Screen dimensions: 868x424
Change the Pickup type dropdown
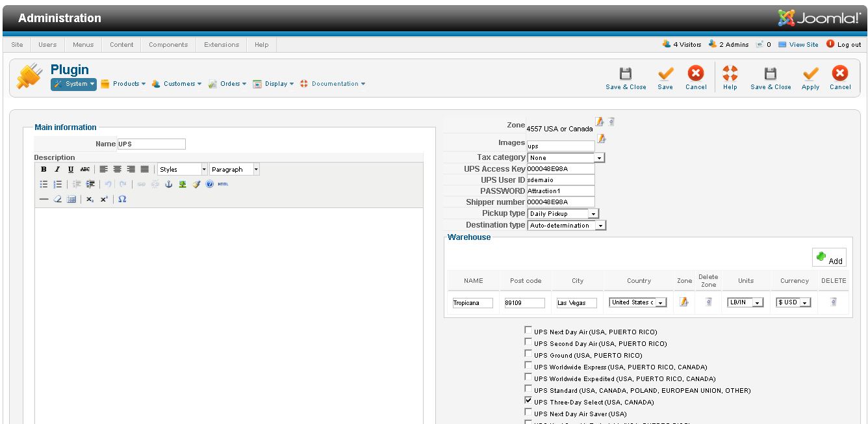[x=563, y=213]
